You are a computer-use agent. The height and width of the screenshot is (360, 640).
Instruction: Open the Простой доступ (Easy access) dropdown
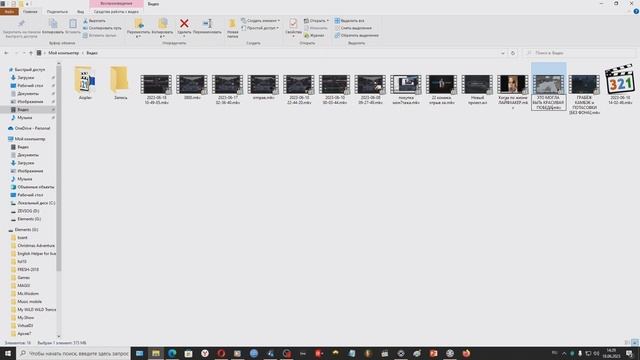click(x=260, y=28)
